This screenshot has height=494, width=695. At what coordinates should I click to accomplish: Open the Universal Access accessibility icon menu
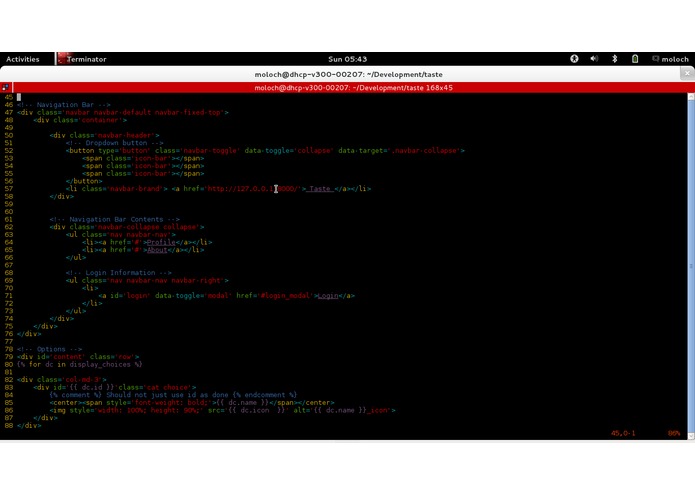click(574, 58)
